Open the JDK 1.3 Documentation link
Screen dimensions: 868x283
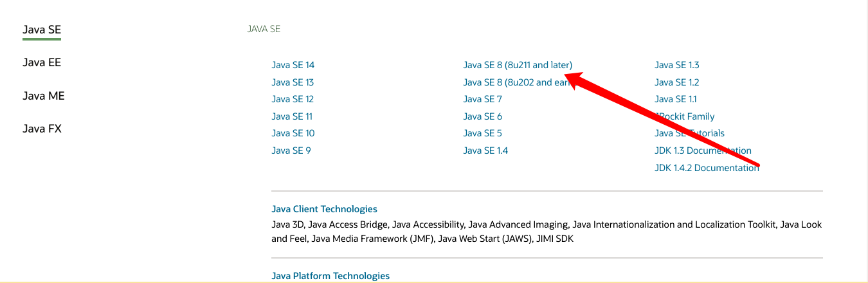[x=703, y=151]
